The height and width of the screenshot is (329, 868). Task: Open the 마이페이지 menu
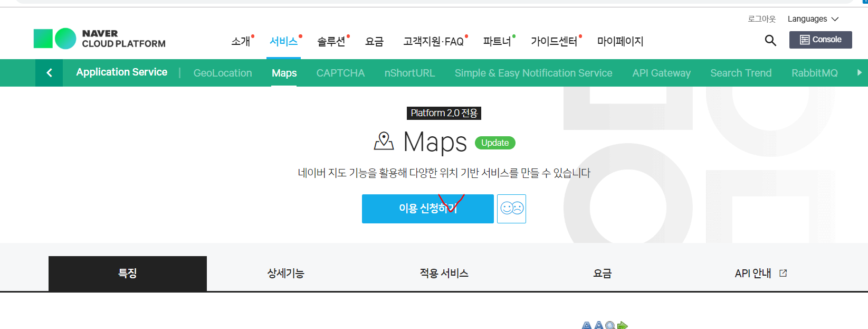coord(620,41)
